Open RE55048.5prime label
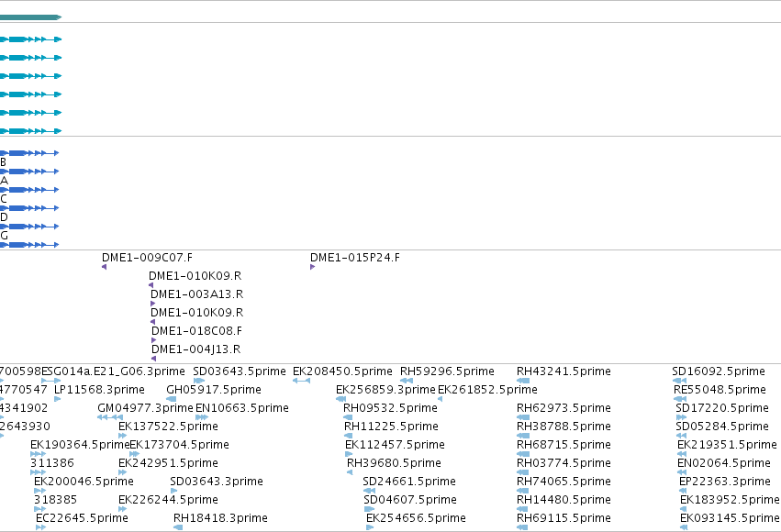 (720, 390)
